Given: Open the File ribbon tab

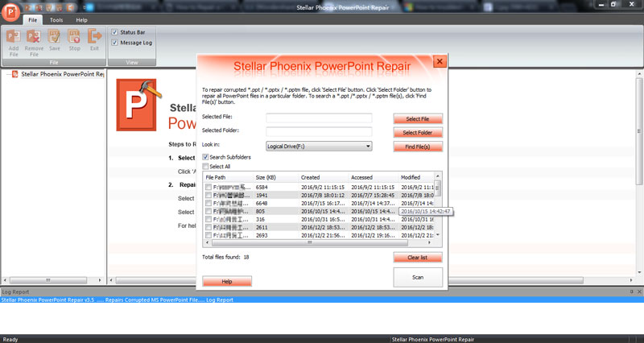Looking at the screenshot, I should coord(32,19).
